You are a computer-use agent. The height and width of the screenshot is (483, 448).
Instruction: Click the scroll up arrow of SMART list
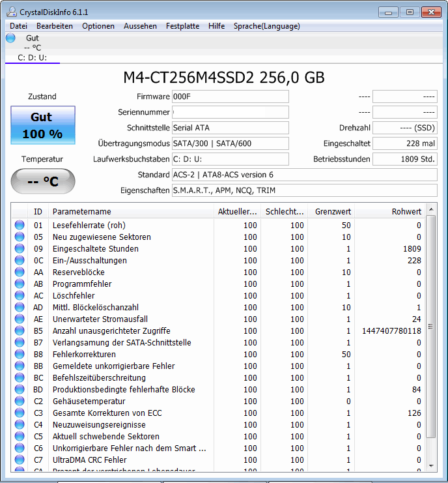(x=431, y=209)
